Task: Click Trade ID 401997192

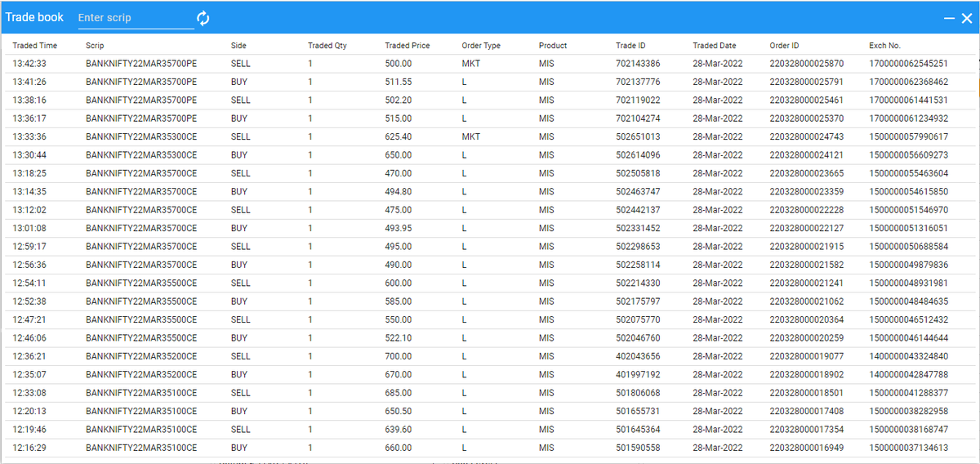Action: click(638, 374)
